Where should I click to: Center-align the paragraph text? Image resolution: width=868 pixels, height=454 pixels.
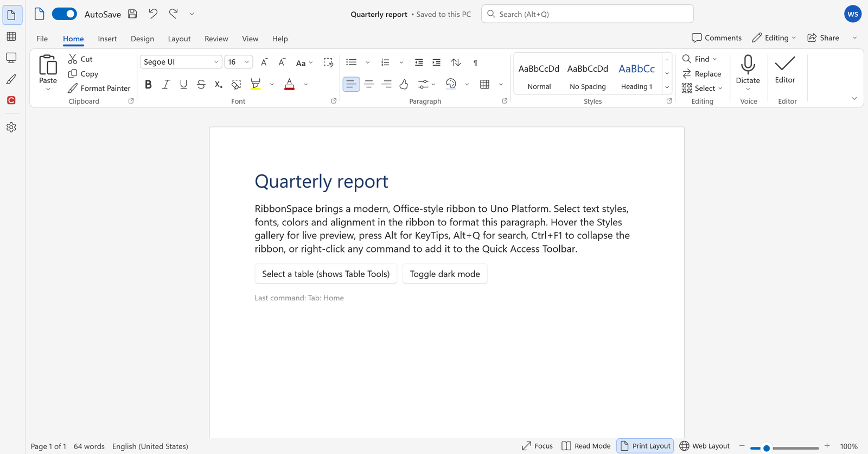tap(369, 84)
